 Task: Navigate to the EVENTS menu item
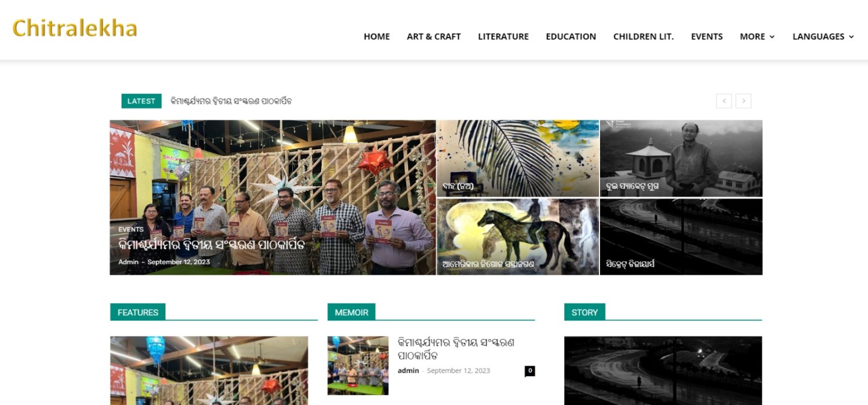[707, 36]
